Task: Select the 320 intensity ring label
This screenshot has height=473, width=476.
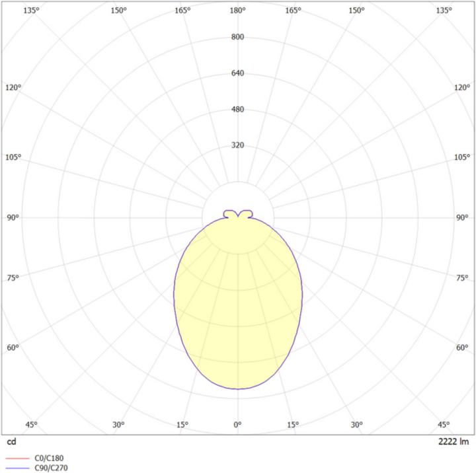Action: [237, 145]
